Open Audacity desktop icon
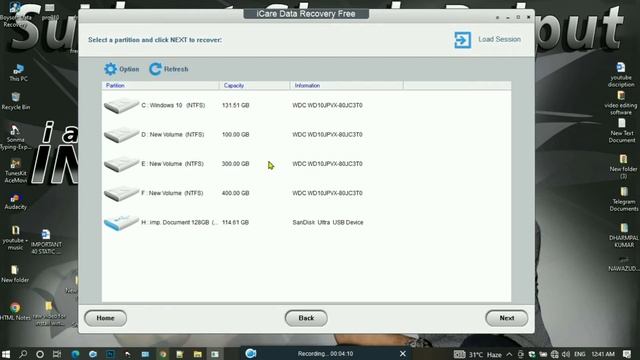Viewport: 640px width, 360px height. pyautogui.click(x=16, y=202)
